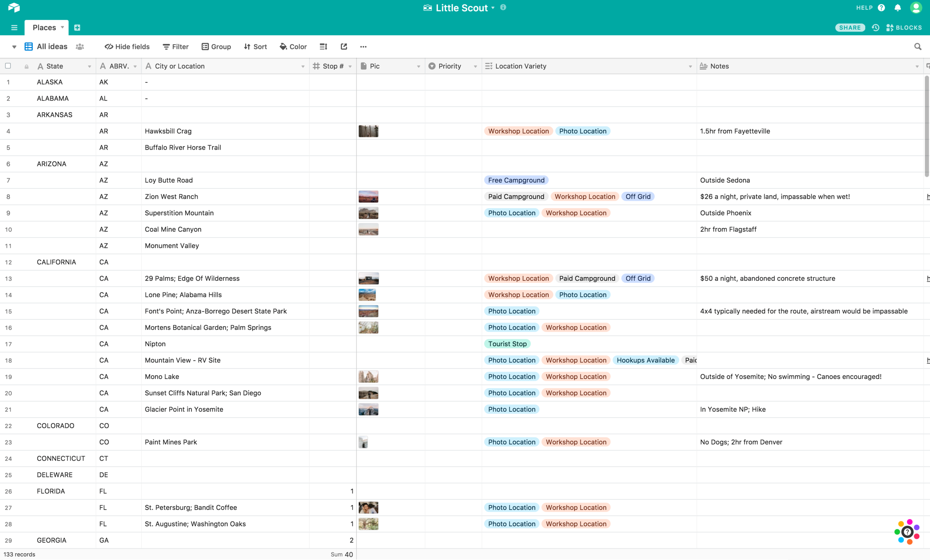Click the share view export icon
Viewport: 930px width, 560px height.
(344, 46)
